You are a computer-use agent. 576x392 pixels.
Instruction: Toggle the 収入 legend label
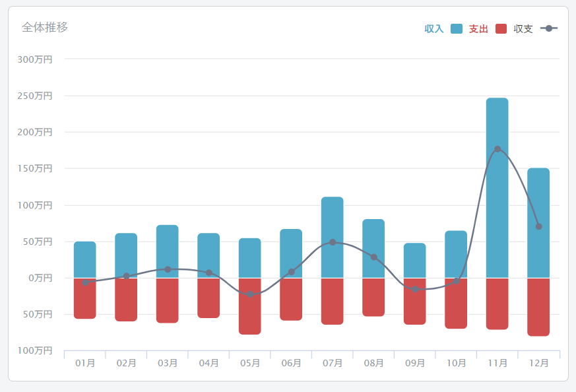[433, 29]
